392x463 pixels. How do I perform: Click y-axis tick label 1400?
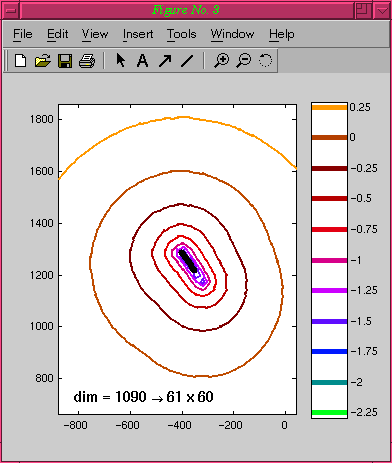41,223
